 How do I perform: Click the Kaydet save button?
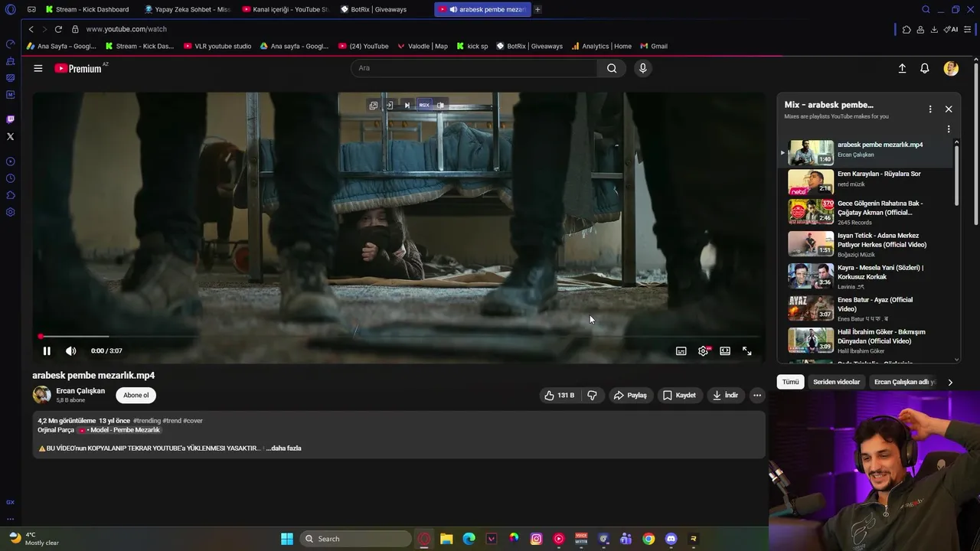pos(679,396)
